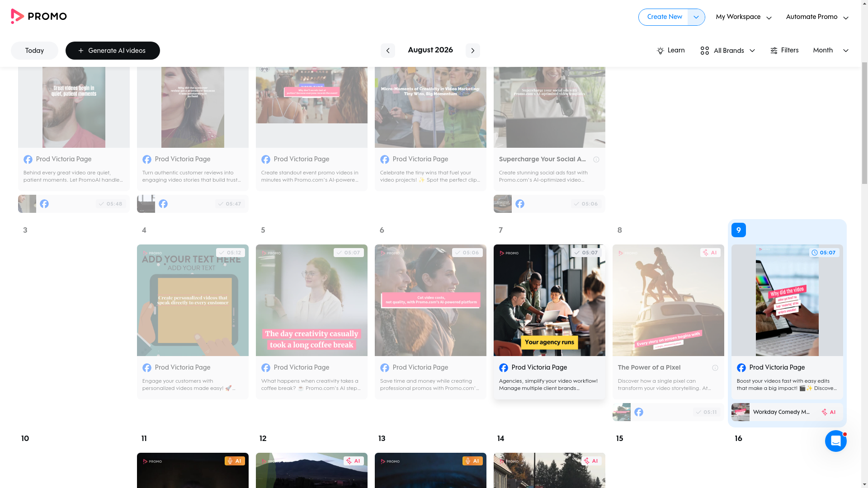This screenshot has width=868, height=488.
Task: Click Facebook icon in the 05:11 post row
Action: point(639,412)
